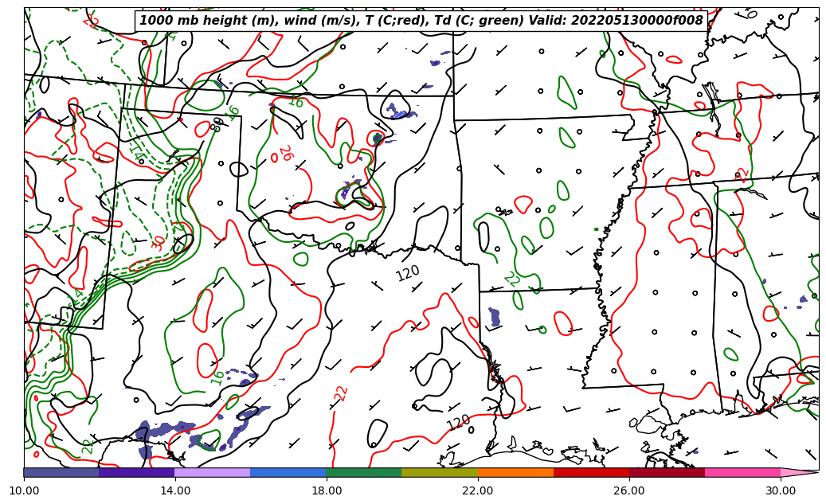Click the bright red 24–26 colorbar segment
The image size is (826, 504).
591,472
